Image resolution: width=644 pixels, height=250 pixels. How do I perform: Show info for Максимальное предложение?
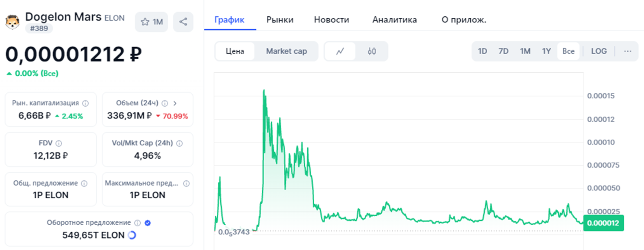[186, 184]
